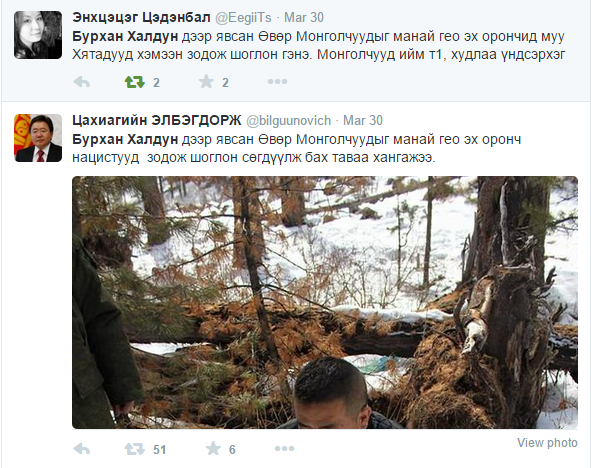Viewport: 591px width, 468px height.
Task: Open Энхцэцэг Цэдэнбал's profile avatar
Action: pos(38,35)
